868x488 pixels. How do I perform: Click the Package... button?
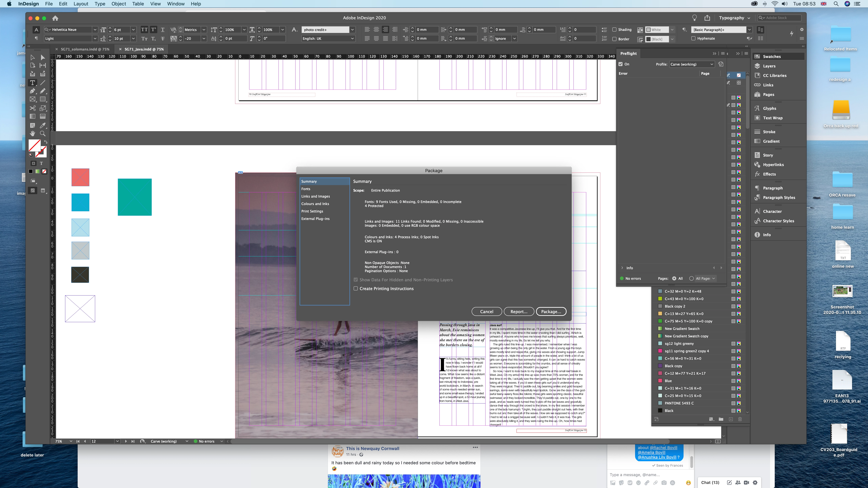point(551,312)
